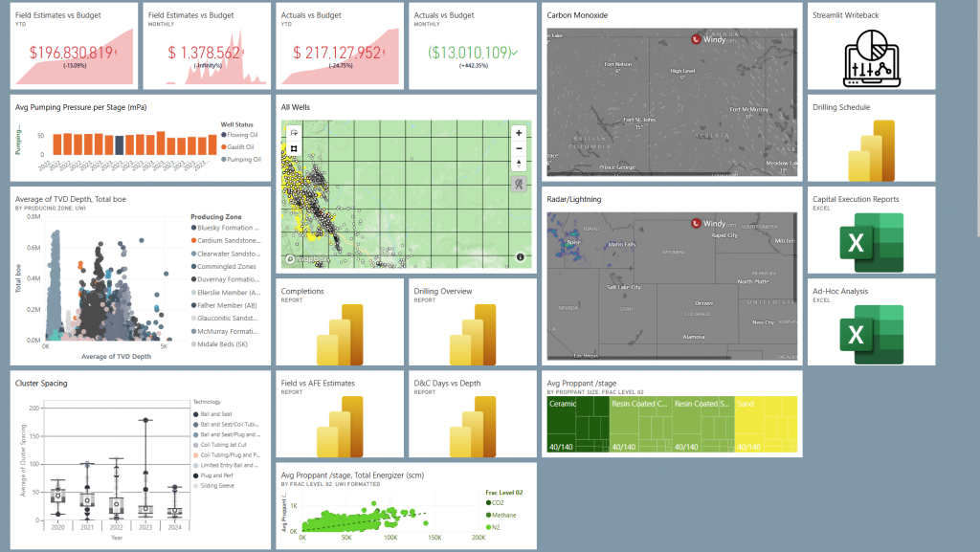The image size is (980, 552).
Task: Select the Ceramic treemap block
Action: pos(579,421)
